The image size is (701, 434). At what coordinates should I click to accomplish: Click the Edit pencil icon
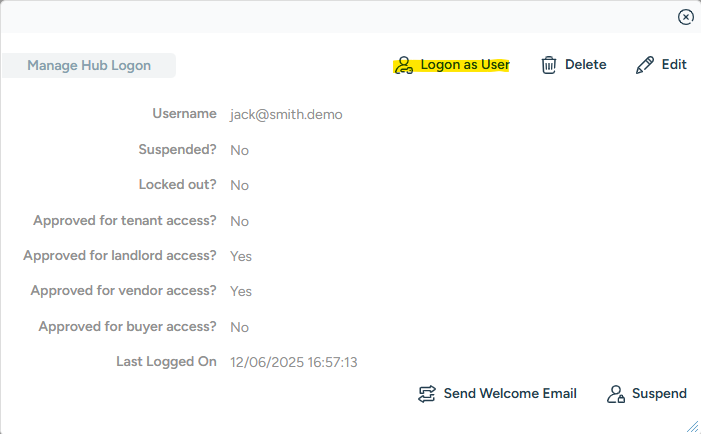coord(645,65)
